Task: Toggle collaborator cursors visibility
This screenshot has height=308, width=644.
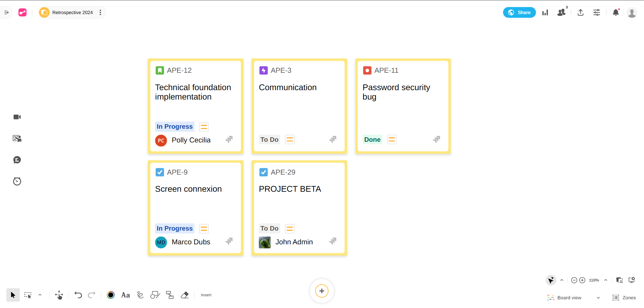Action: (x=551, y=280)
